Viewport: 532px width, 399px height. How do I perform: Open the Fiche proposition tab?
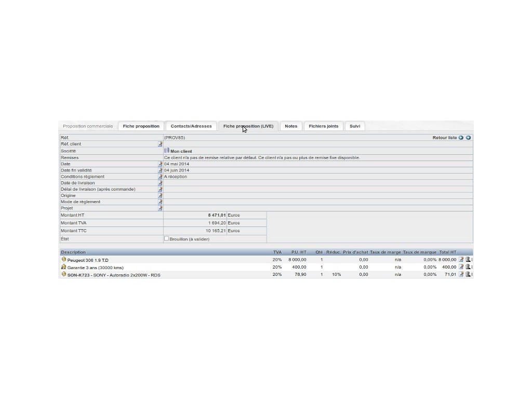[141, 126]
